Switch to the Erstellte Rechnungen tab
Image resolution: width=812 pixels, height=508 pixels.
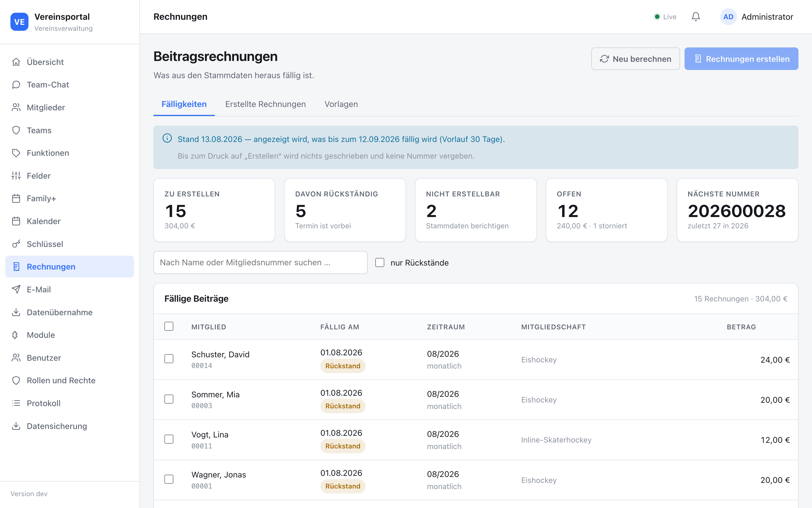pyautogui.click(x=265, y=104)
